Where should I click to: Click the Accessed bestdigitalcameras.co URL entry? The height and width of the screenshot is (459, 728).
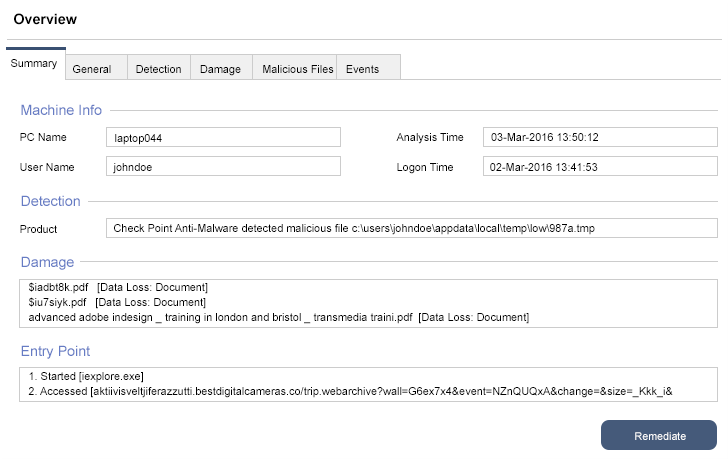pyautogui.click(x=351, y=392)
